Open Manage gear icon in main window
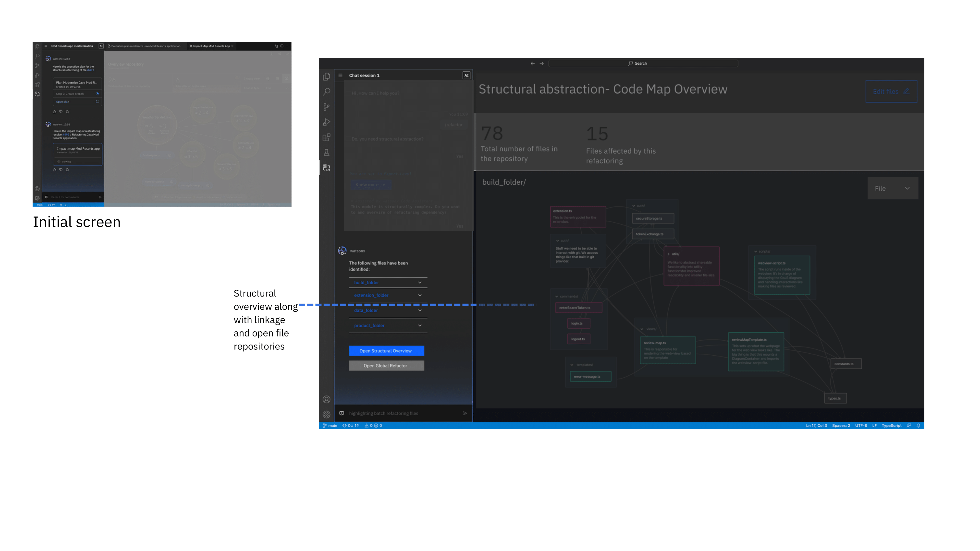 click(x=326, y=415)
